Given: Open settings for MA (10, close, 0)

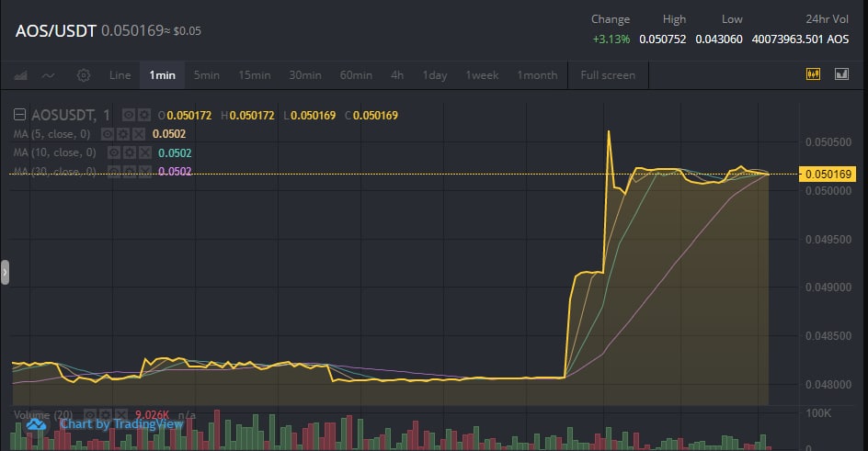Looking at the screenshot, I should [130, 152].
